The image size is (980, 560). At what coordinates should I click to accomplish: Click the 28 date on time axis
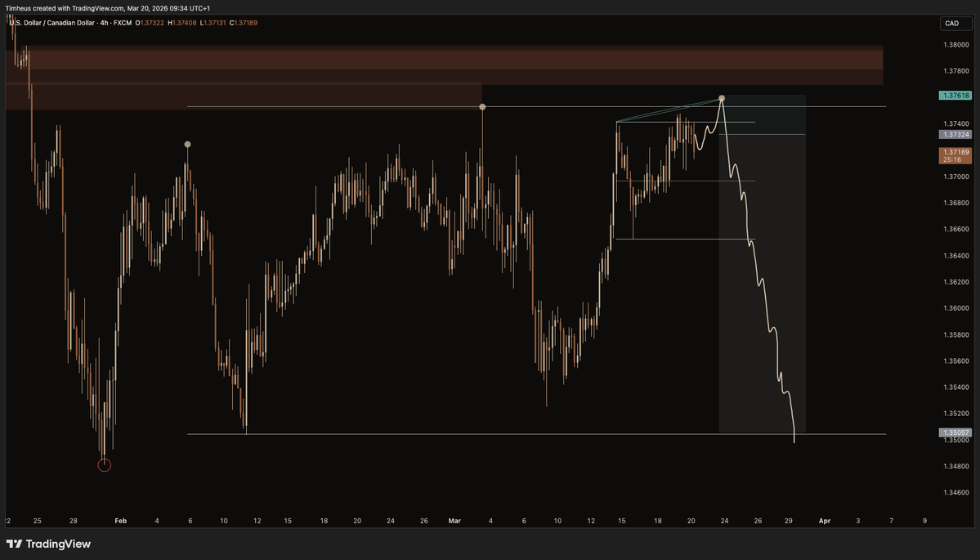[x=73, y=521]
